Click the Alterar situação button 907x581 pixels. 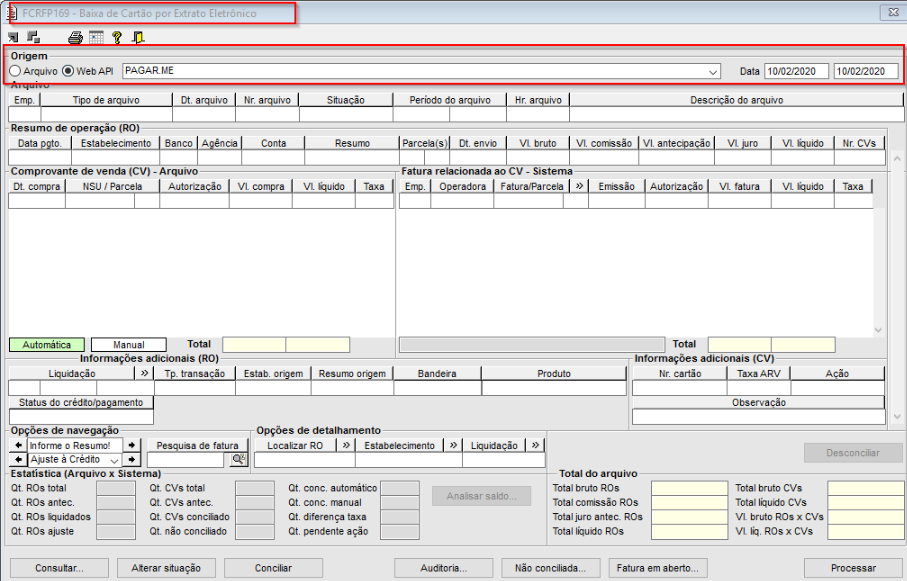click(166, 568)
